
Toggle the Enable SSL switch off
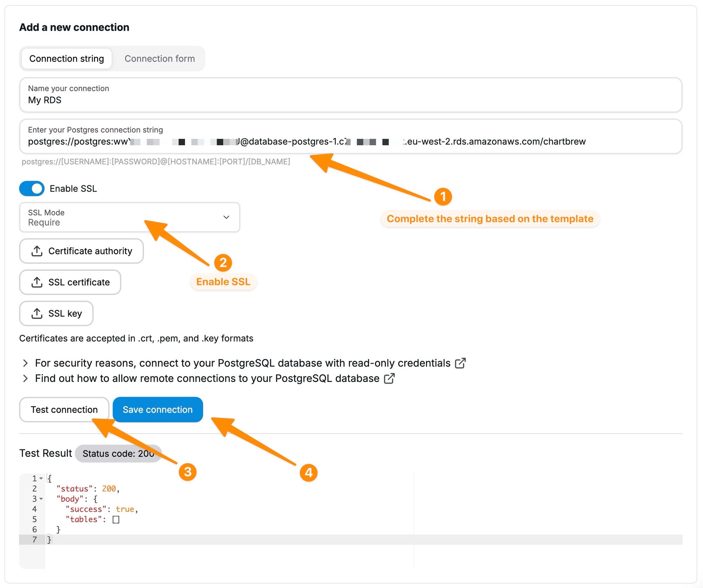32,188
